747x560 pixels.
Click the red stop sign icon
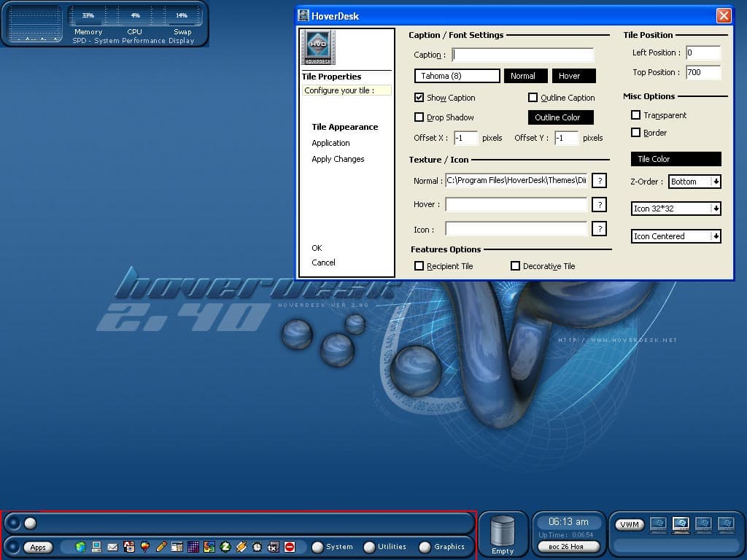290,547
